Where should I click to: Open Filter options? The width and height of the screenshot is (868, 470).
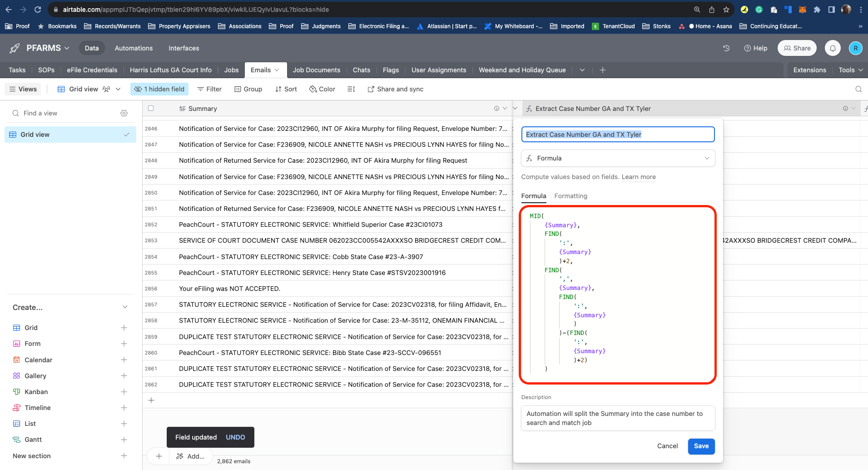209,89
